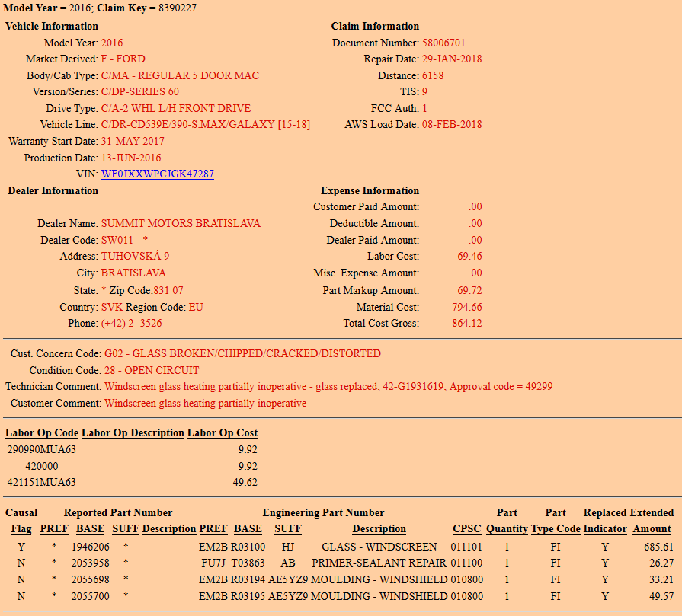The width and height of the screenshot is (682, 616).
Task: Click labor op code 421151MUA63
Action: [x=42, y=482]
